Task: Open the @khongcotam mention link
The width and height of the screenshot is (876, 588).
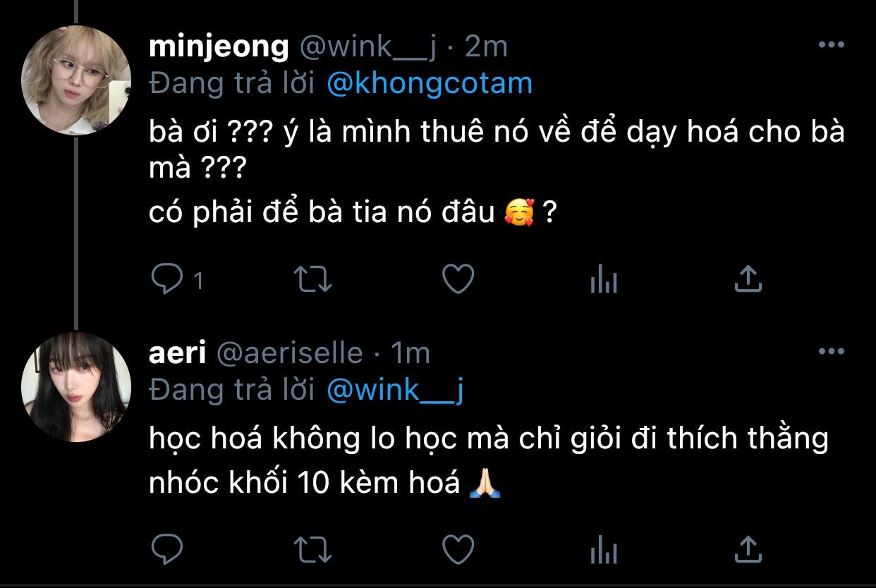Action: (430, 83)
